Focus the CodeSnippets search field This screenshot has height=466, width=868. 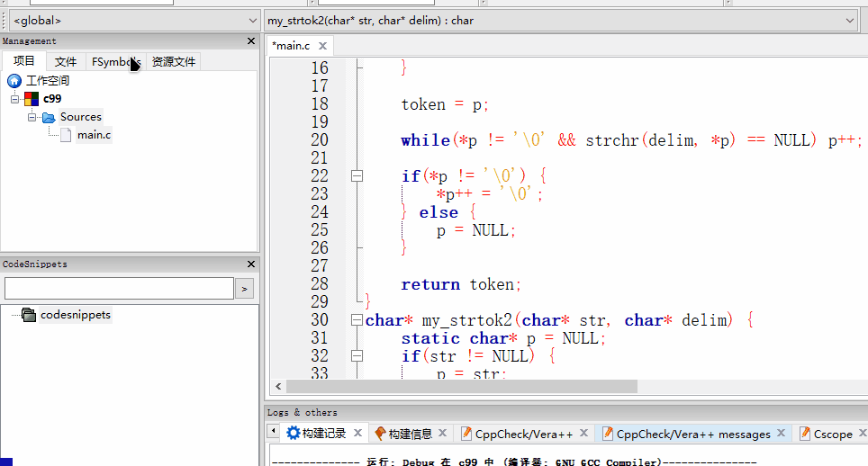pos(119,289)
